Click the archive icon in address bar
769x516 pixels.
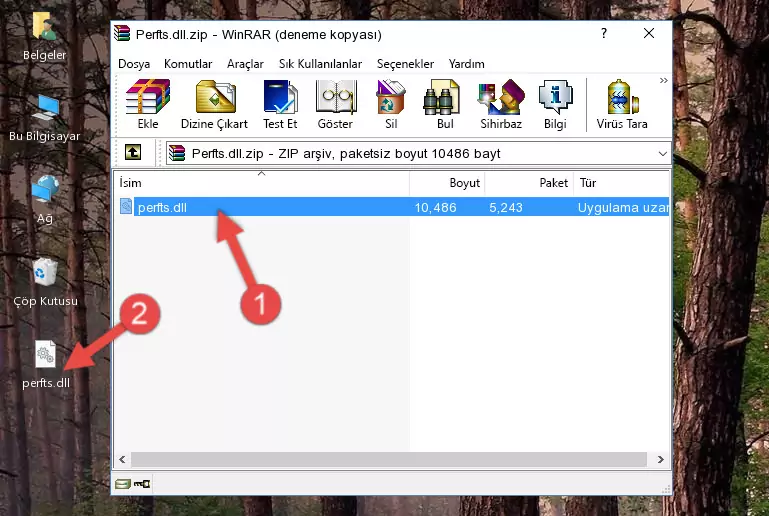pyautogui.click(x=177, y=153)
